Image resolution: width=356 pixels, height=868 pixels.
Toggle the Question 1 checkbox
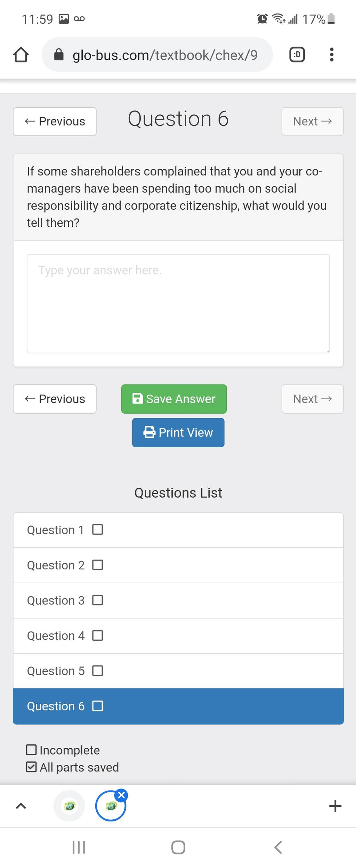[x=98, y=530]
